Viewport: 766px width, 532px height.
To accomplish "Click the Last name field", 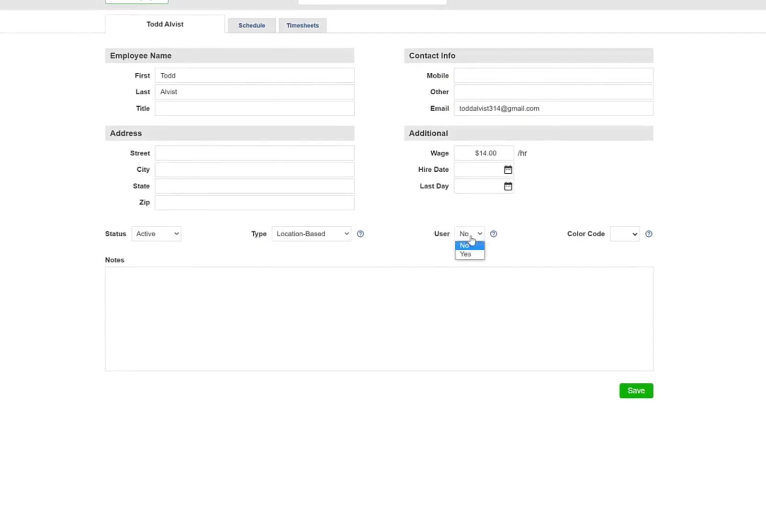I will point(255,92).
